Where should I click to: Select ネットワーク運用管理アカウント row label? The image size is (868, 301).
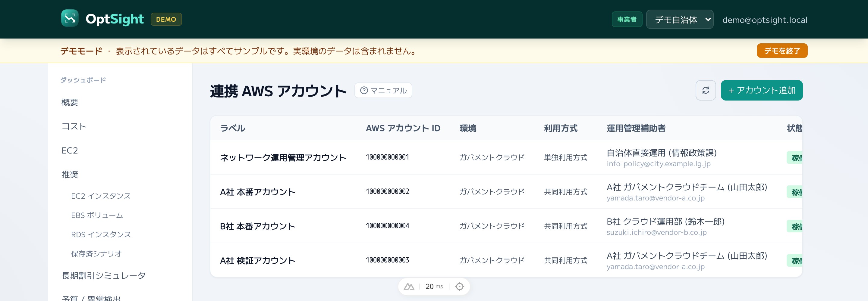click(283, 157)
